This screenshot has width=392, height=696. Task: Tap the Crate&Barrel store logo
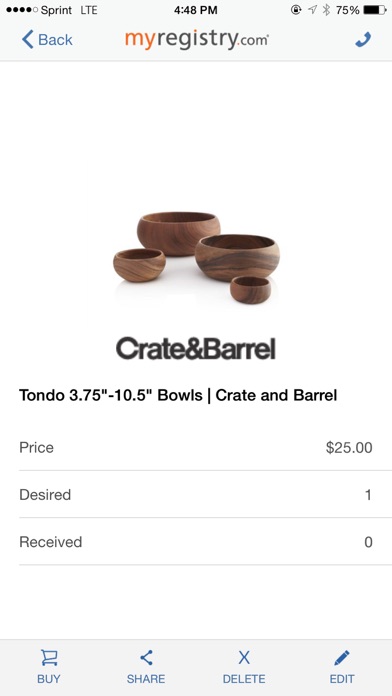tap(196, 349)
